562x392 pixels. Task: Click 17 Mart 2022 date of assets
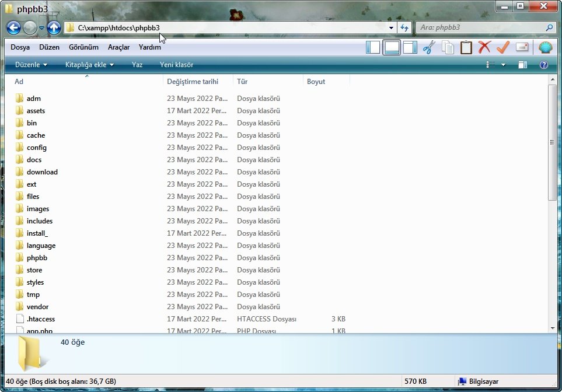click(x=197, y=111)
